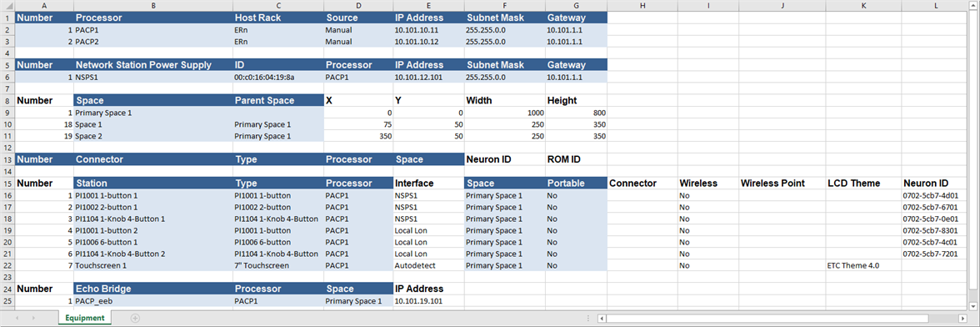Image resolution: width=980 pixels, height=327 pixels.
Task: Click the select-all corner triangle
Action: pos(7,6)
